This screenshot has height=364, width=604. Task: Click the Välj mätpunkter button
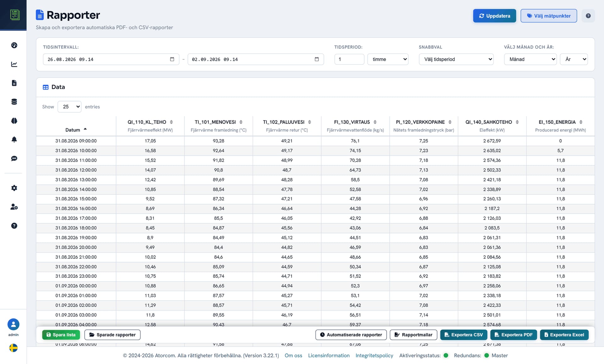549,16
